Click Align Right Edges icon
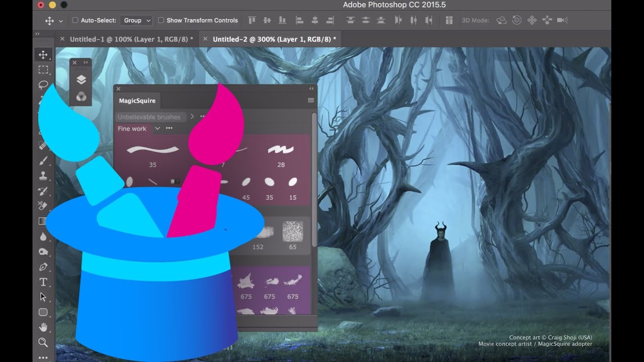 click(331, 20)
